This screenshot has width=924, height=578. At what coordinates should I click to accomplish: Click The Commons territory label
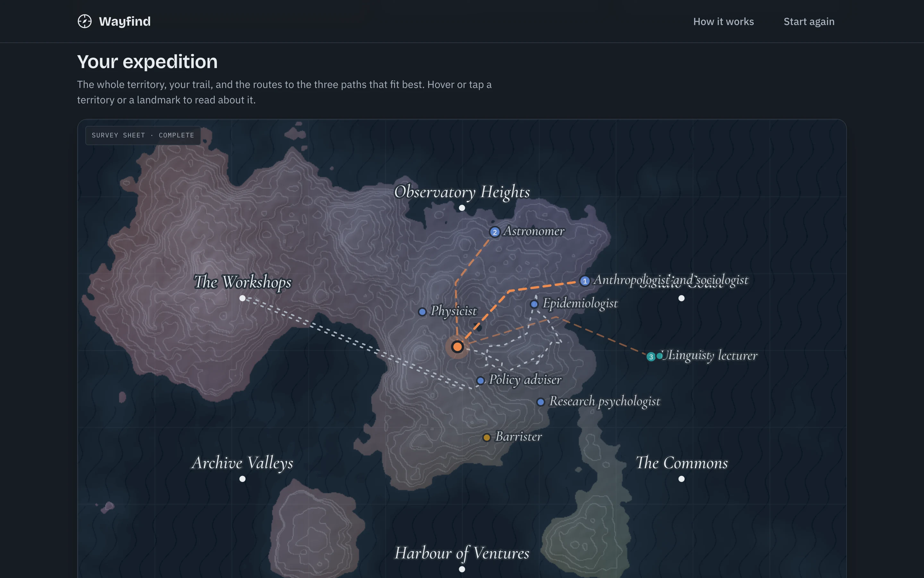click(681, 463)
